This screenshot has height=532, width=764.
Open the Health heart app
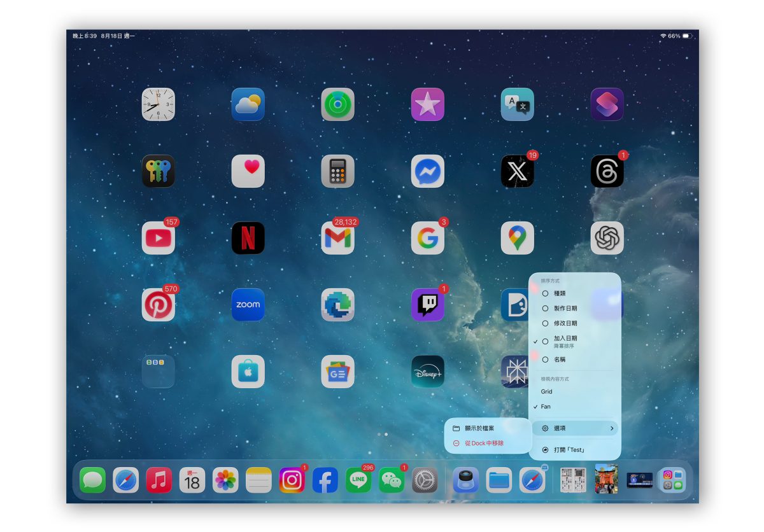coord(248,171)
